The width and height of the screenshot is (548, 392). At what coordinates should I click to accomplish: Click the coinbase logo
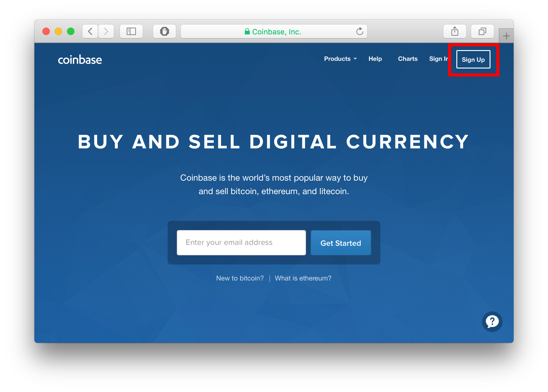pos(80,60)
